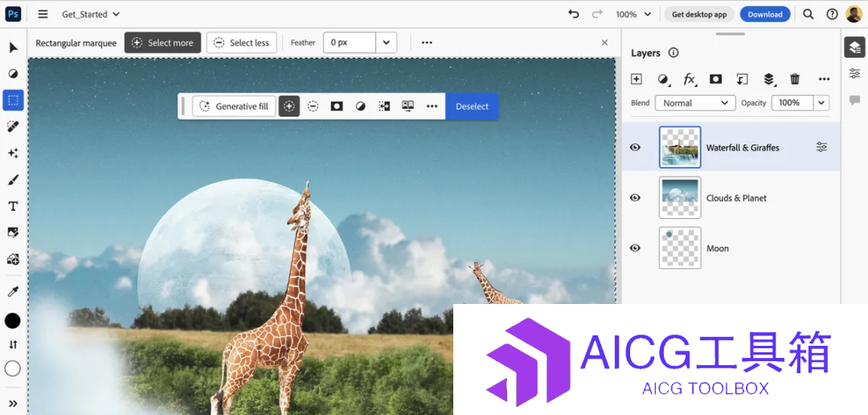Select the Brush tool
This screenshot has width=868, height=415.
[14, 179]
